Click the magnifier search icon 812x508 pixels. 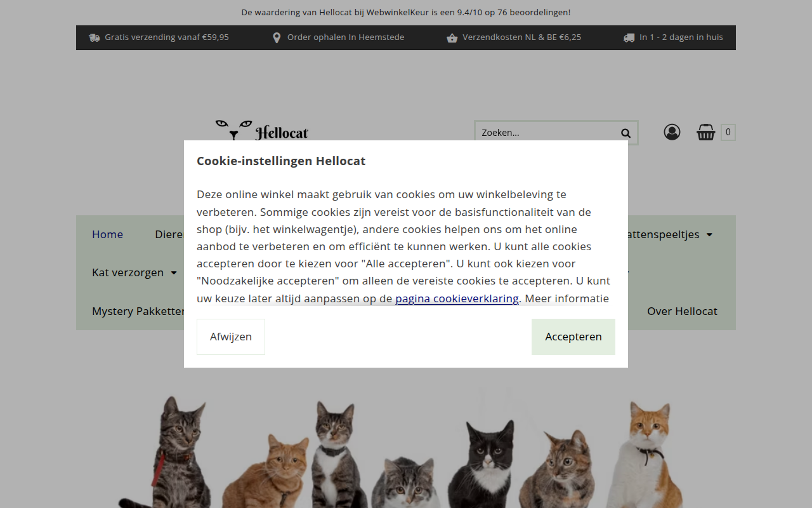pos(625,133)
